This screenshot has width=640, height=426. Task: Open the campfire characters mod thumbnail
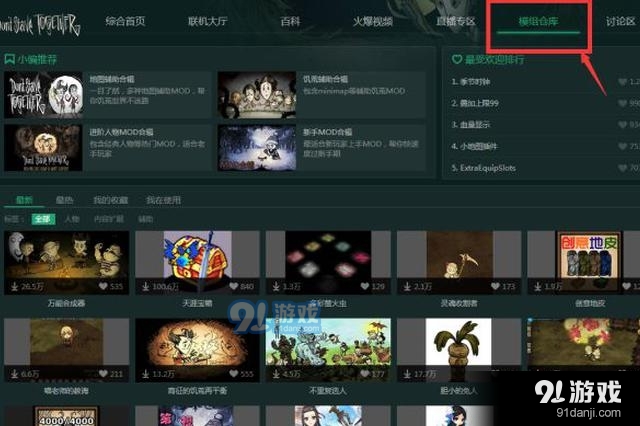coord(67,263)
